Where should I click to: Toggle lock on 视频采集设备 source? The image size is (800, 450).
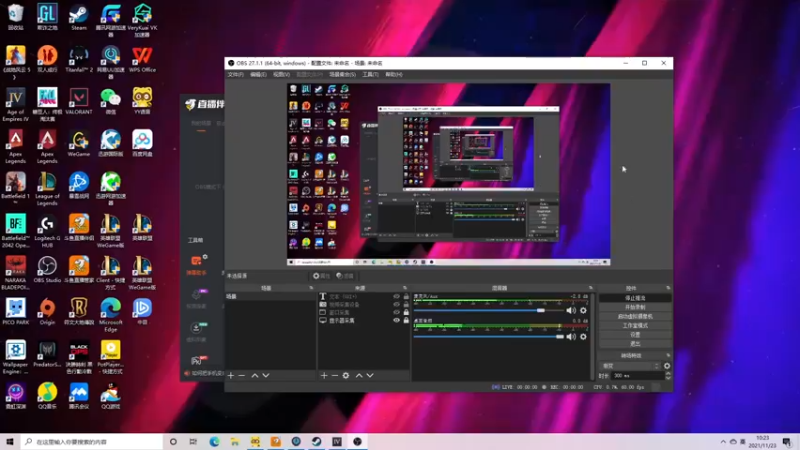click(x=406, y=304)
